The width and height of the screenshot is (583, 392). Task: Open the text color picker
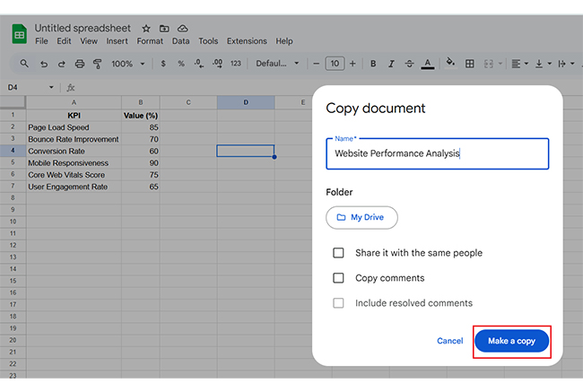[x=428, y=64]
